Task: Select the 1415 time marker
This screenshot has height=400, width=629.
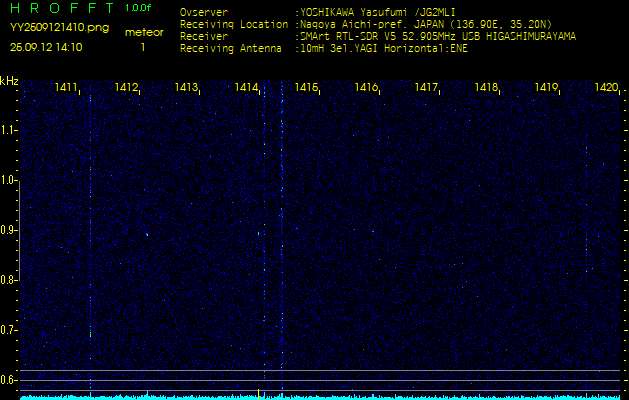Action: pos(306,88)
